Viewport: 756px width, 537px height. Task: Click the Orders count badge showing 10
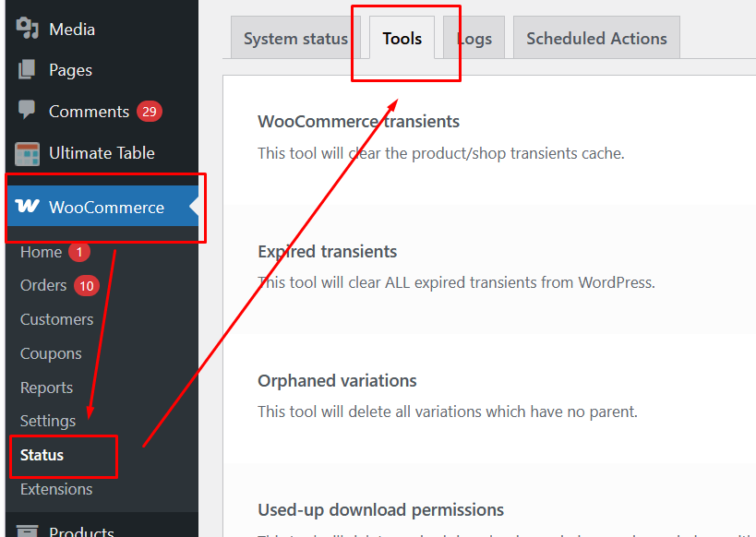86,285
